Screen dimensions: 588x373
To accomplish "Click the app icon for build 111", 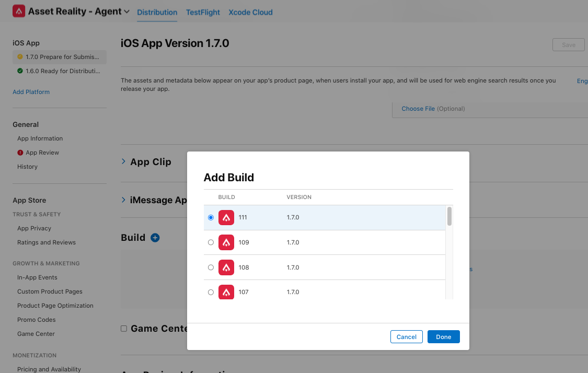I will tap(226, 217).
